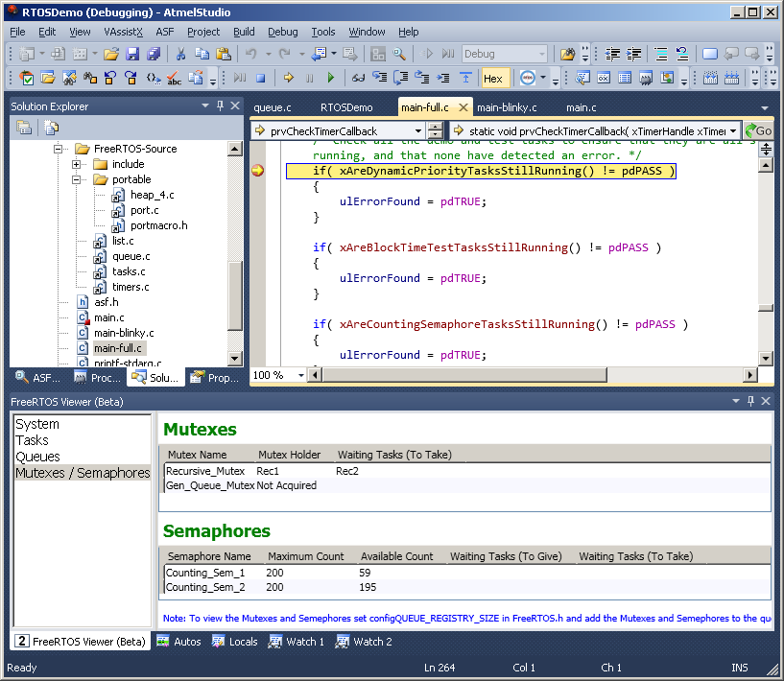784x681 pixels.
Task: Click the editor horizontal scrollbar thumb
Action: pos(464,375)
